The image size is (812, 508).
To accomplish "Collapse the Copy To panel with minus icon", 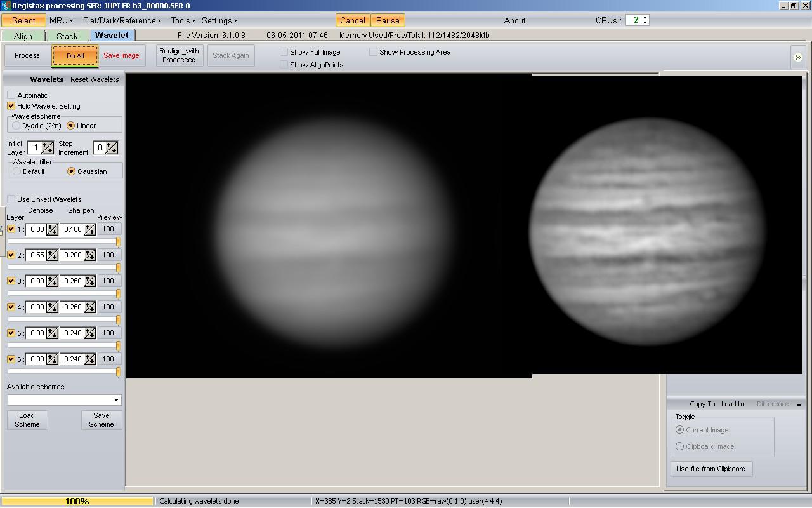I will [x=799, y=404].
